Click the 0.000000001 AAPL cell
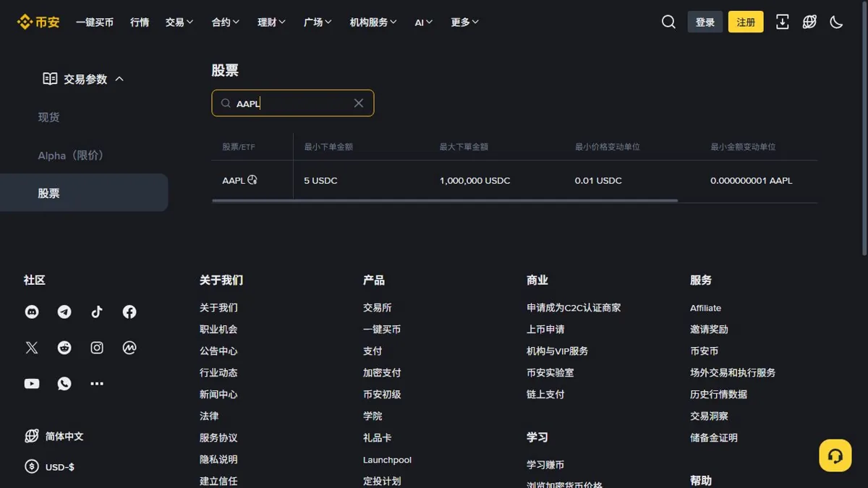Viewport: 868px width, 488px height. [x=751, y=181]
